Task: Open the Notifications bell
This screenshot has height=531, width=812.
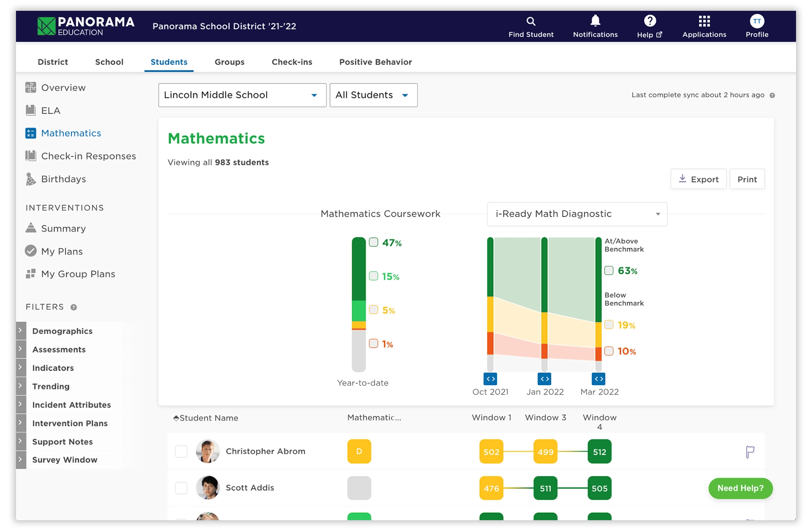Action: pyautogui.click(x=595, y=21)
